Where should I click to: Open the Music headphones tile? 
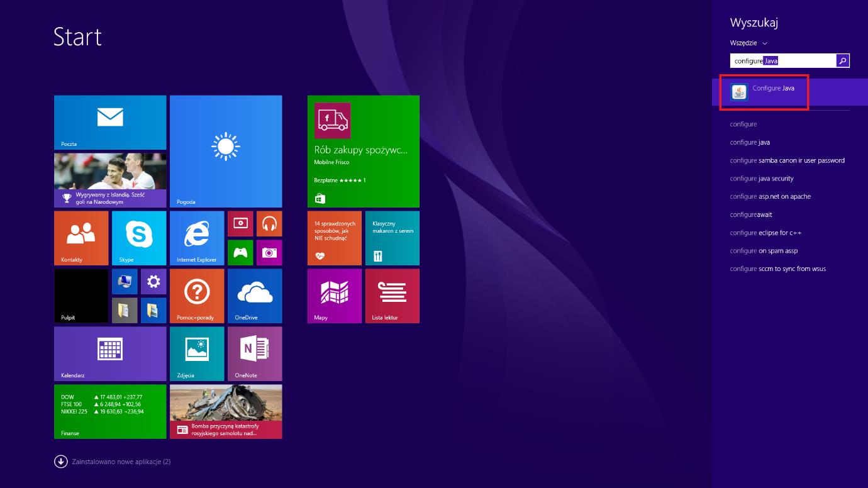click(269, 223)
